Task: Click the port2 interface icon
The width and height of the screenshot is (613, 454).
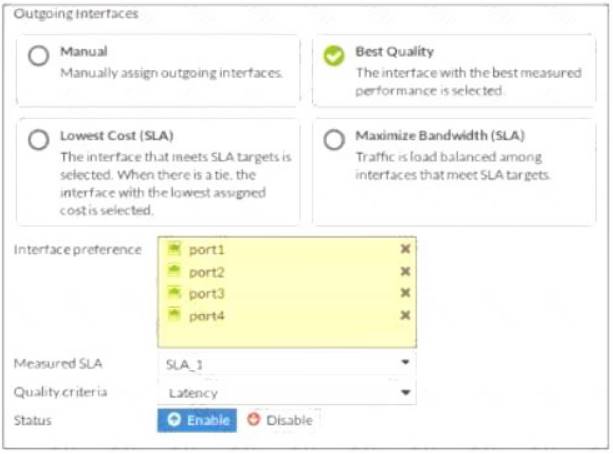Action: pyautogui.click(x=173, y=272)
